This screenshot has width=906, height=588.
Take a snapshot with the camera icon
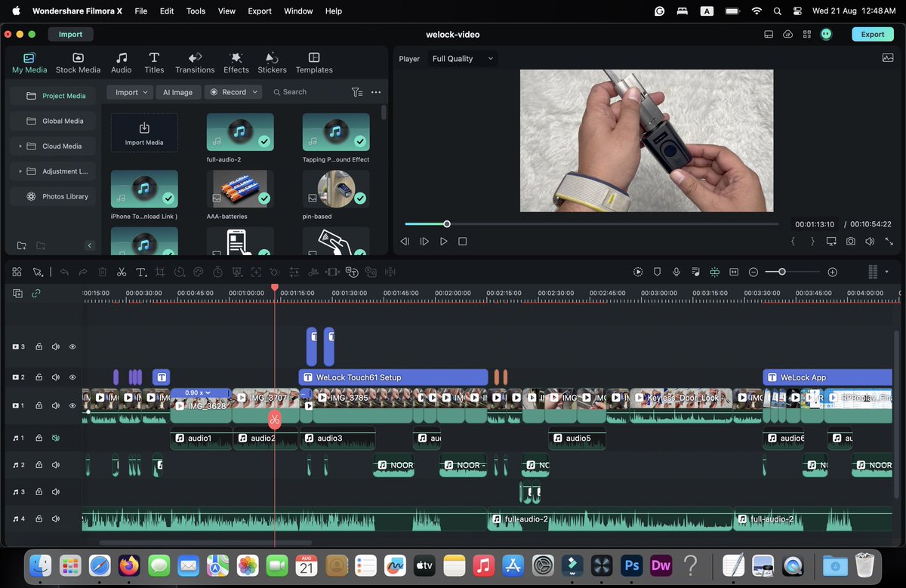(851, 242)
